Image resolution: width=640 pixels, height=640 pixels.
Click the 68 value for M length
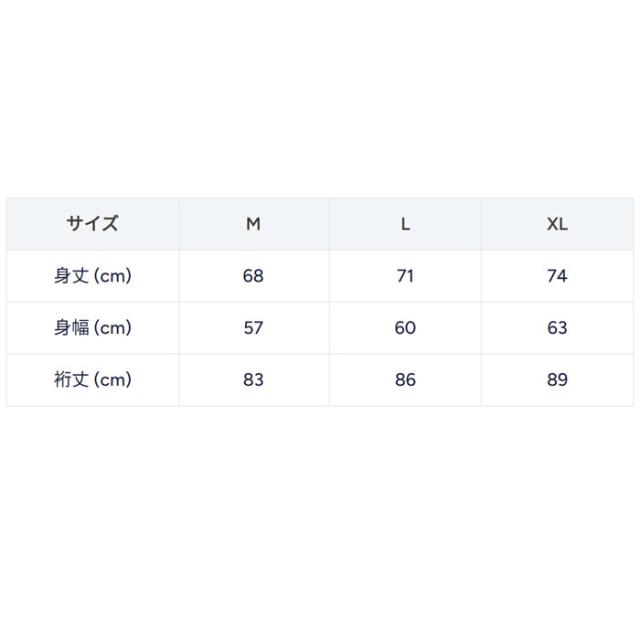click(253, 276)
